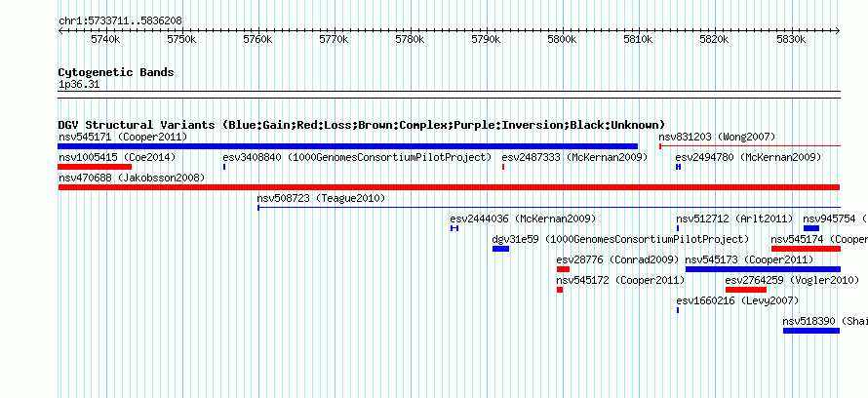Screen dimensions: 868x398
Task: Click the Cytogenetic Bands track title
Action: coord(116,72)
